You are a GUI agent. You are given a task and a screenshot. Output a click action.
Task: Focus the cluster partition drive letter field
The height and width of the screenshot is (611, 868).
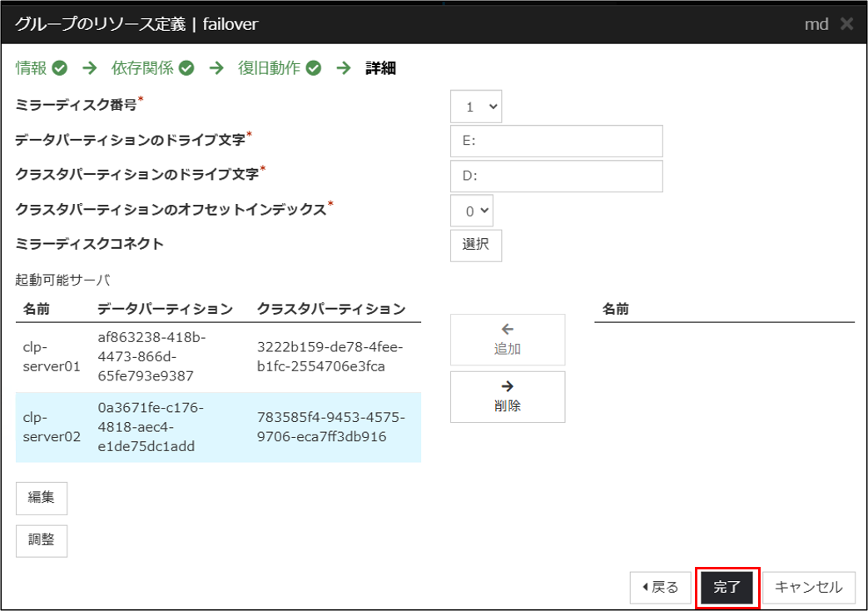click(x=556, y=176)
